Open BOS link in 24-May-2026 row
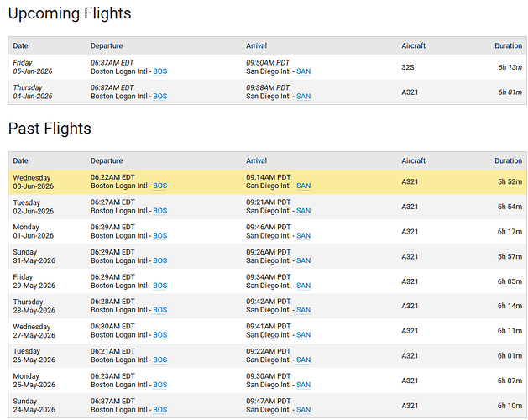Viewport: 528px width, 420px height. [x=160, y=410]
